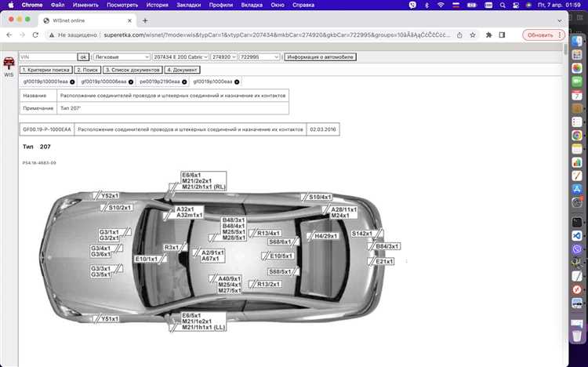Click the ok button next to VIN
588x367 pixels.
pyautogui.click(x=83, y=57)
